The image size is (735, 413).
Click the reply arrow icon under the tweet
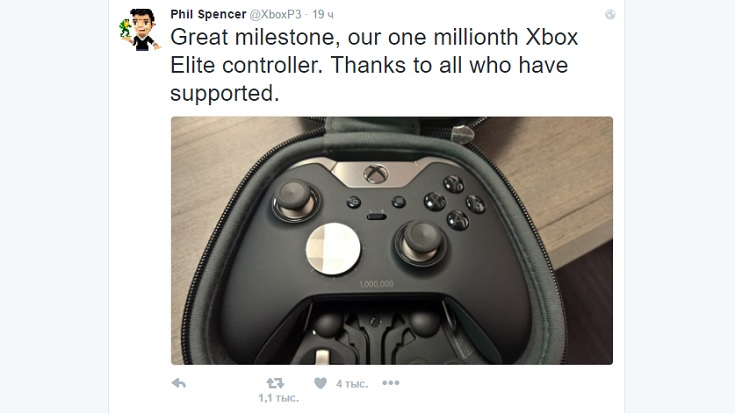pyautogui.click(x=179, y=383)
